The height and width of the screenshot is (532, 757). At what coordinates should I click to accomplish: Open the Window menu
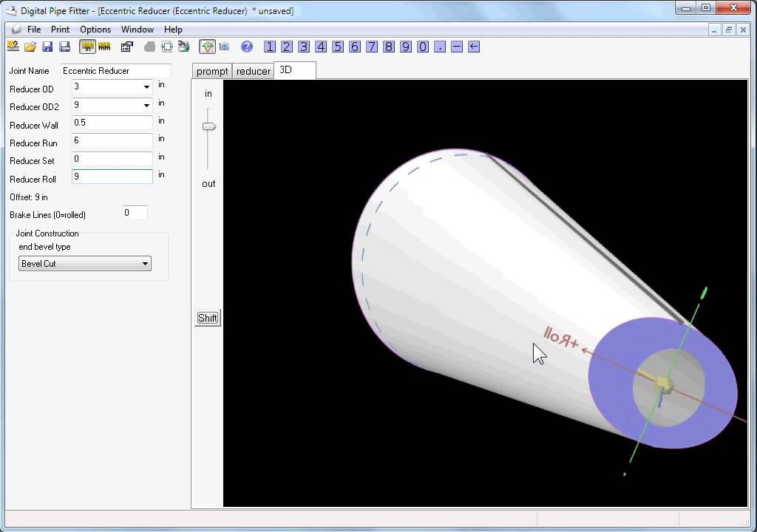(x=137, y=30)
